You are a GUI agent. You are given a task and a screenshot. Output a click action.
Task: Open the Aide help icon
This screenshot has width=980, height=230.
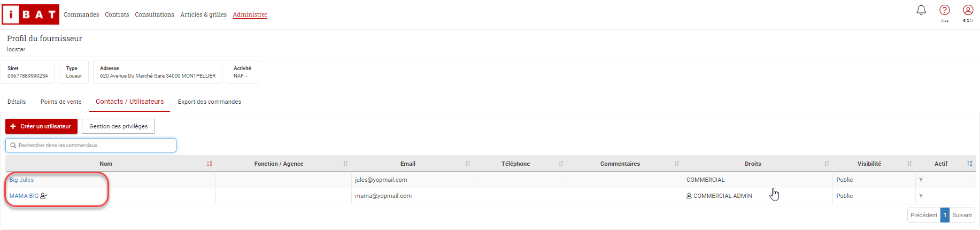tap(945, 10)
